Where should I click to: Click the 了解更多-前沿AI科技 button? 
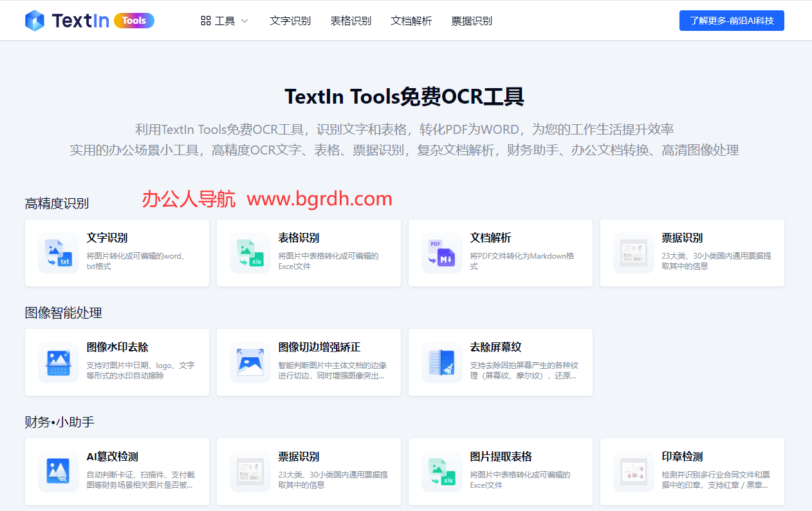[732, 20]
